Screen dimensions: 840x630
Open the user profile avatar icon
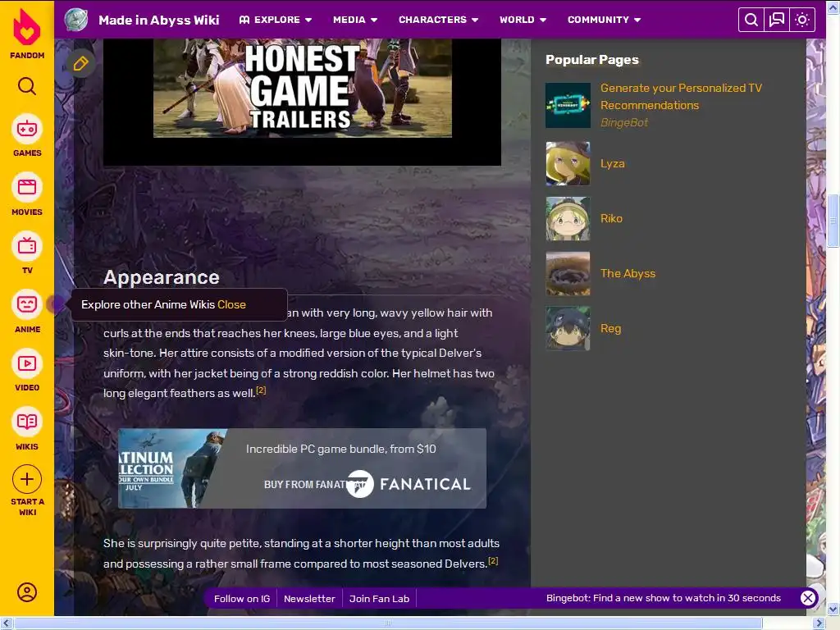27,592
